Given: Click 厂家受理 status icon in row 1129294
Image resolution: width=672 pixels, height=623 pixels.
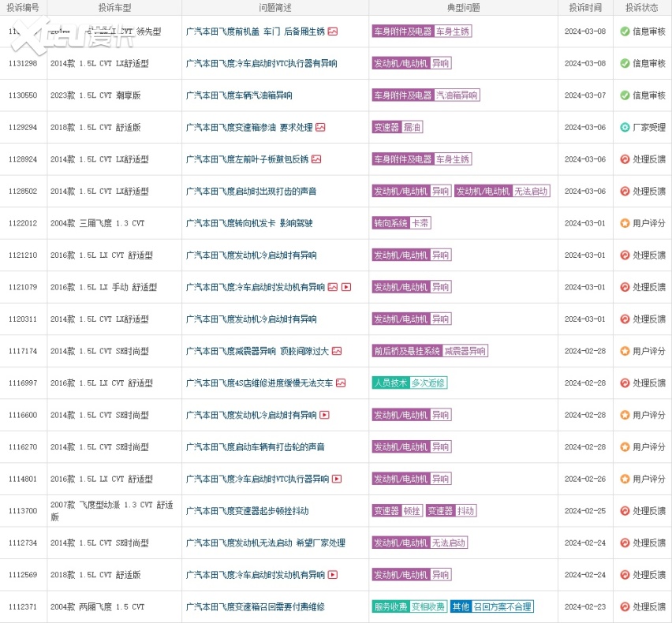Looking at the screenshot, I should (x=625, y=127).
